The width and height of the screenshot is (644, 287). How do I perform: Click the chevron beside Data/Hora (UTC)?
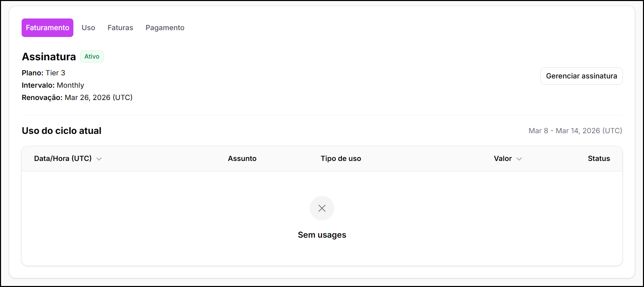99,159
